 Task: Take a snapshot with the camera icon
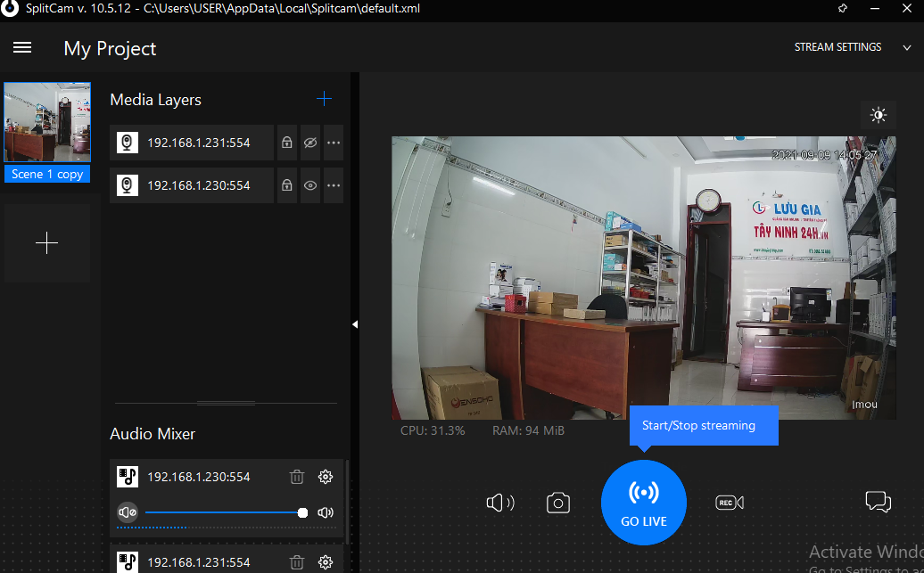coord(558,503)
